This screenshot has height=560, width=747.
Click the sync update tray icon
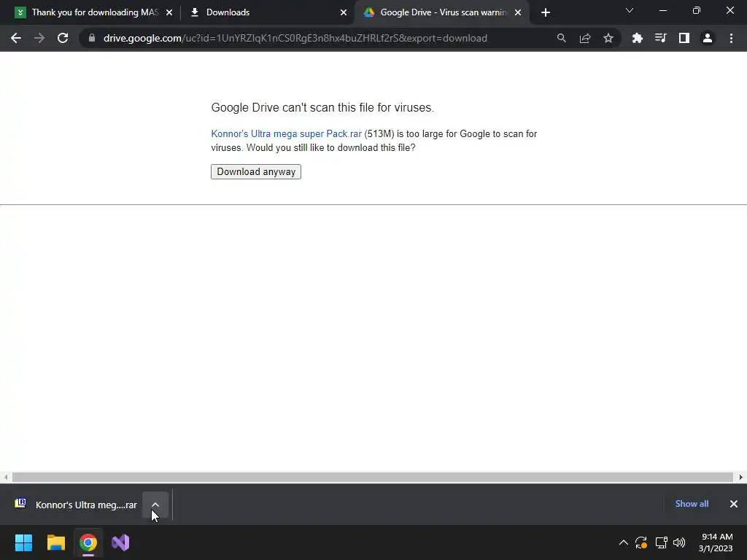tap(641, 542)
